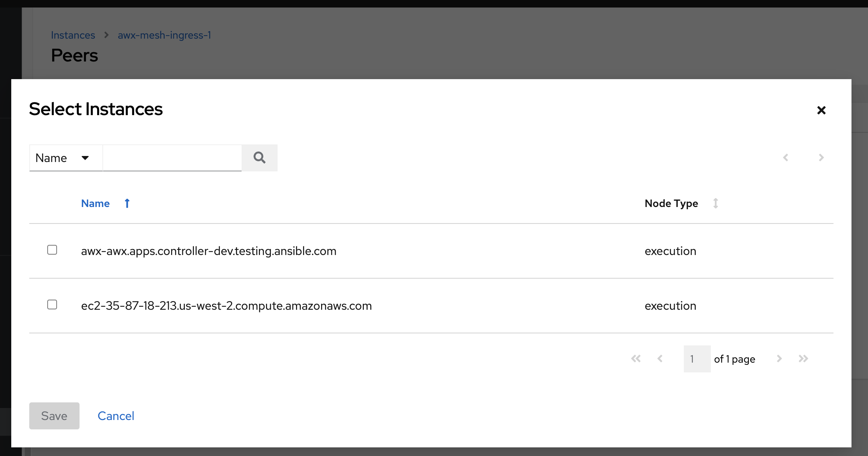Open the Name search filter dropdown
868x456 pixels.
[66, 158]
